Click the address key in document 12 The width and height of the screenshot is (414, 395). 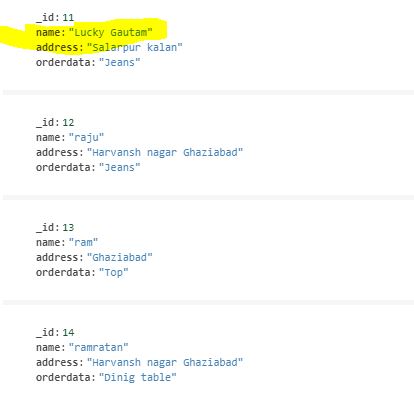(x=60, y=152)
